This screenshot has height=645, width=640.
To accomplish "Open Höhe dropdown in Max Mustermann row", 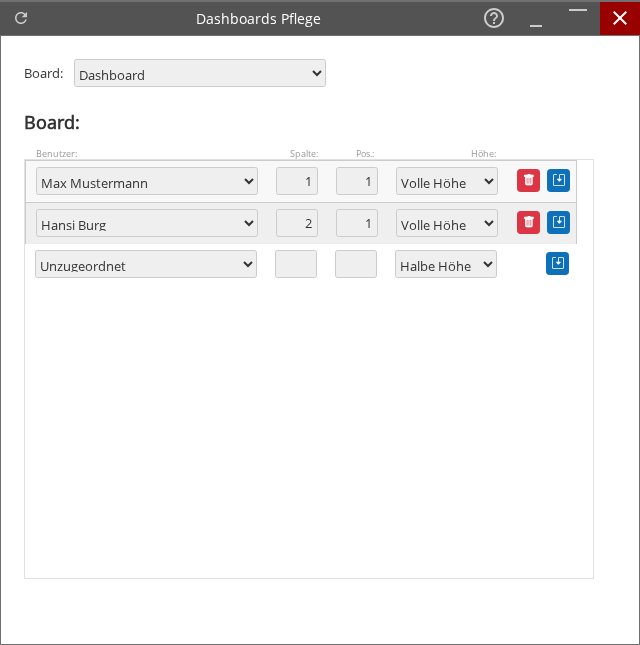I will coord(447,182).
